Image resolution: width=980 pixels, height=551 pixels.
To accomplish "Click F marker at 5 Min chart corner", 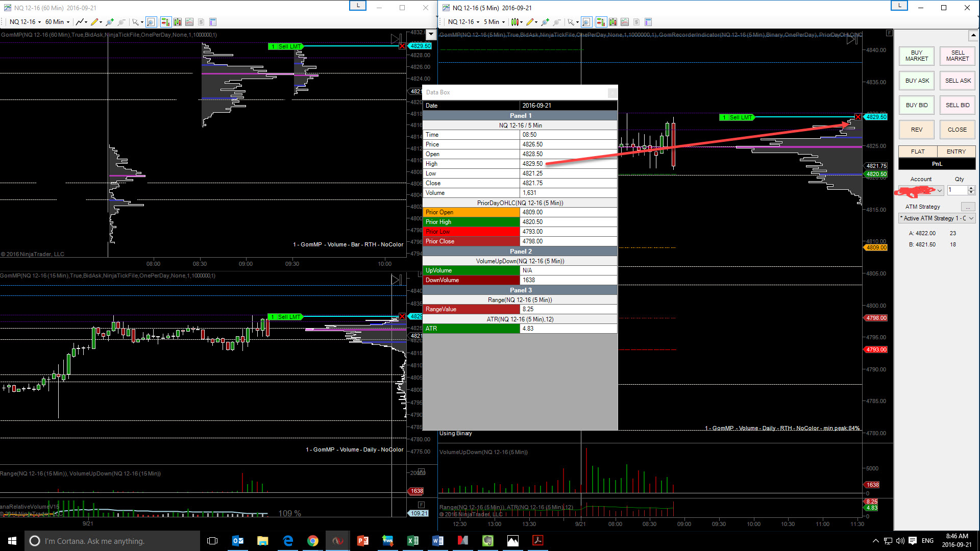I will 889,33.
